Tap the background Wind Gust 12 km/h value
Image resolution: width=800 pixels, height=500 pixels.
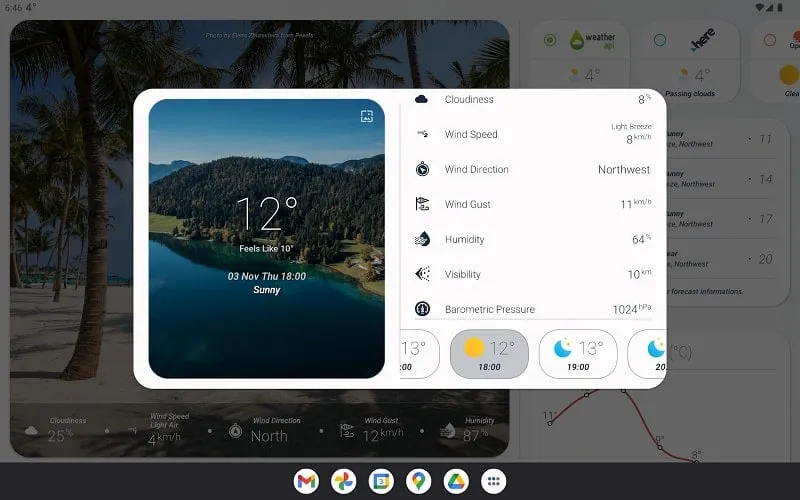(383, 435)
